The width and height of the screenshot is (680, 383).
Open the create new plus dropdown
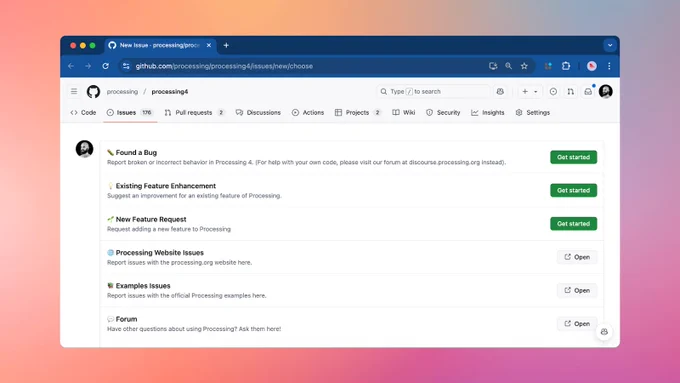point(530,92)
